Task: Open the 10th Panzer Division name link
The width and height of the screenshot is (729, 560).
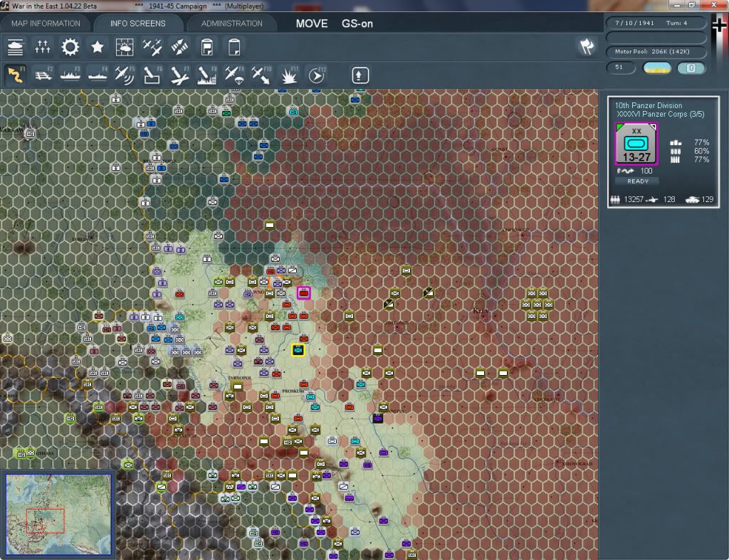Action: (x=648, y=105)
